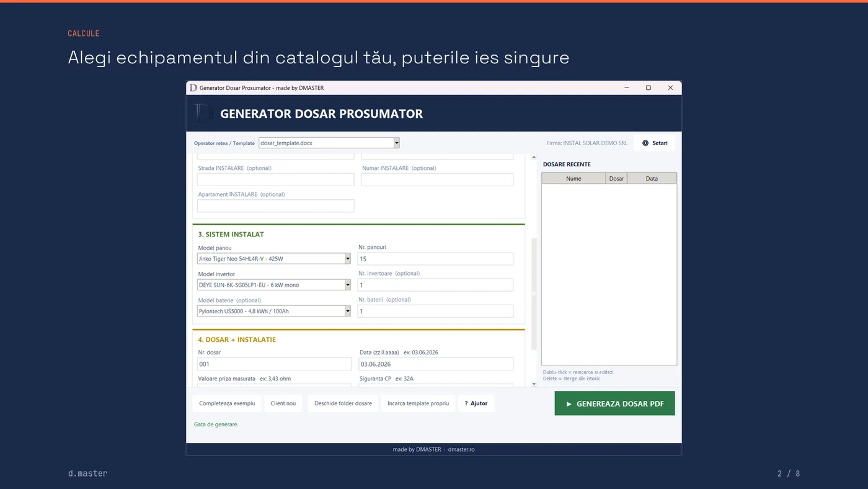This screenshot has height=489, width=868.
Task: Click the Client nou button
Action: pyautogui.click(x=283, y=403)
